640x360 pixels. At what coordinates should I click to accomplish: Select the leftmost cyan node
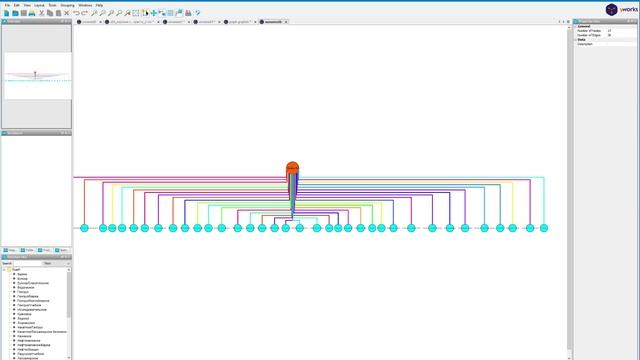(x=84, y=228)
